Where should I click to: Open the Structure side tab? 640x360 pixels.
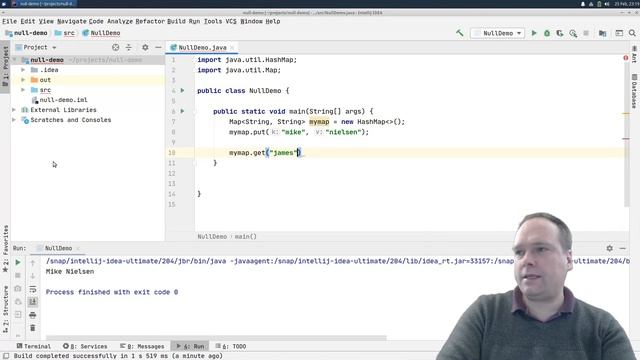(5, 309)
